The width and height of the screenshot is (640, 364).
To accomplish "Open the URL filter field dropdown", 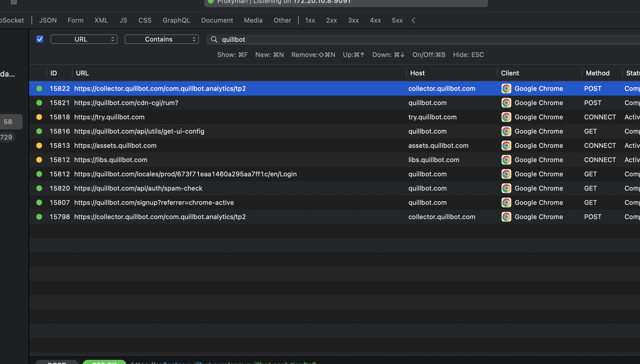I will coord(84,39).
